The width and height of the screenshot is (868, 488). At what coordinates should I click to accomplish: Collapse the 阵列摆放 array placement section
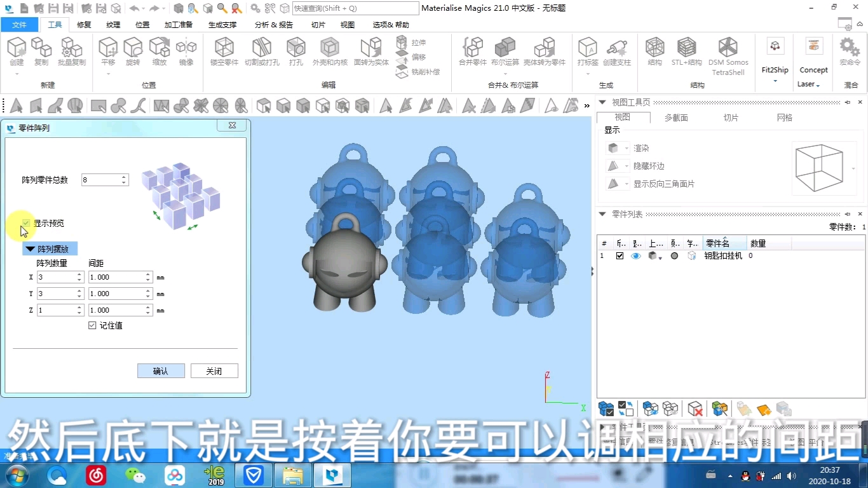coord(30,249)
